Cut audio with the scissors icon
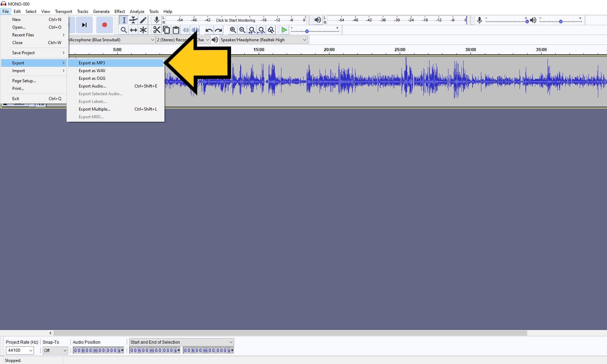The image size is (607, 364). (x=156, y=30)
